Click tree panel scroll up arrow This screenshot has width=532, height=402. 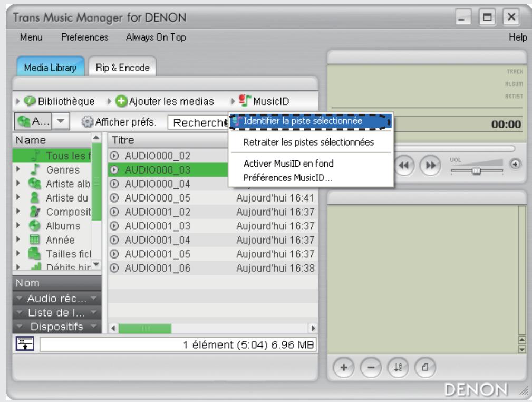coord(96,138)
